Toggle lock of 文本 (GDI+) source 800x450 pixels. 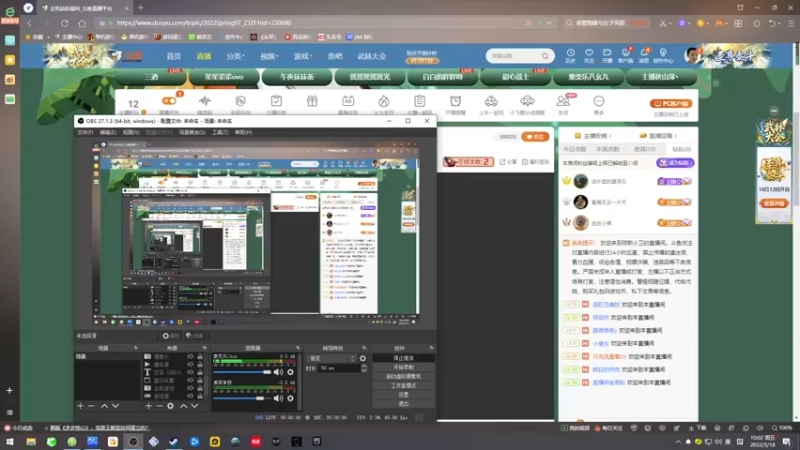[x=200, y=372]
